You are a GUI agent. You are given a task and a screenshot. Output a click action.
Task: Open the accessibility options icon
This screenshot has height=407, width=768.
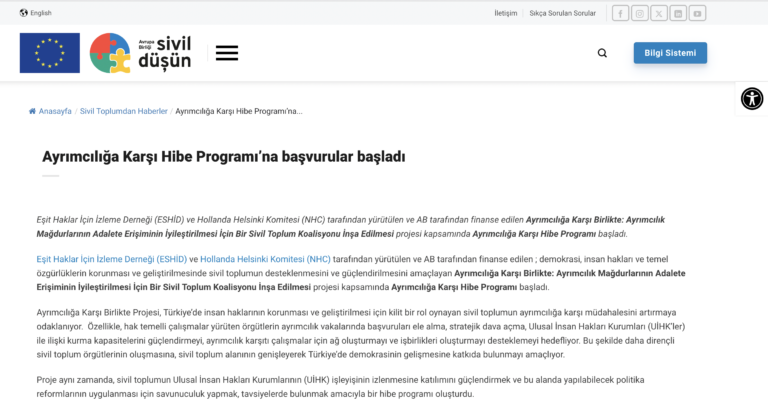coord(752,98)
